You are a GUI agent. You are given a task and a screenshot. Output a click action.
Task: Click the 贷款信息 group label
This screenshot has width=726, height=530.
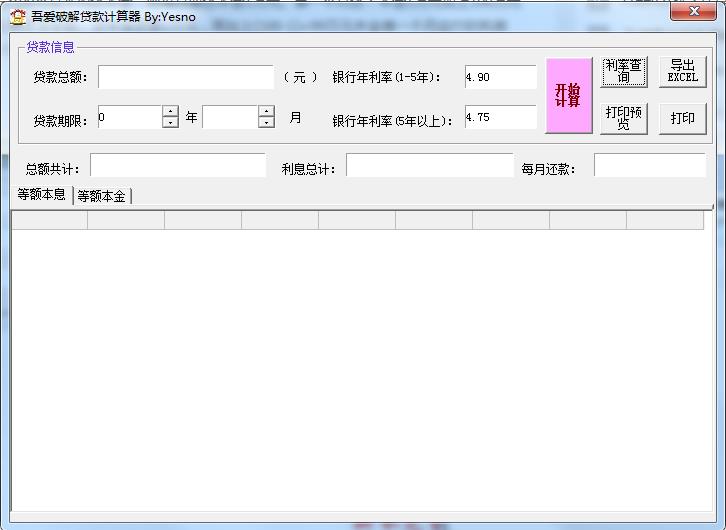(50, 47)
